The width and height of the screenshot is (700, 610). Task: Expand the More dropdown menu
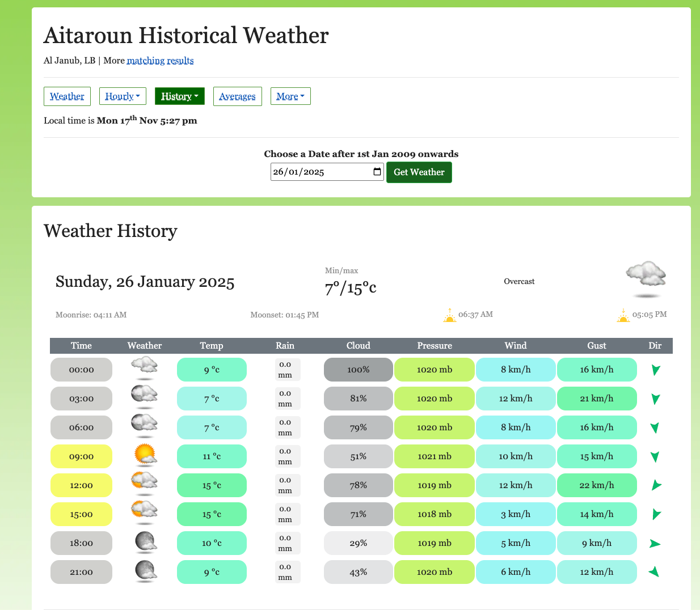point(290,96)
